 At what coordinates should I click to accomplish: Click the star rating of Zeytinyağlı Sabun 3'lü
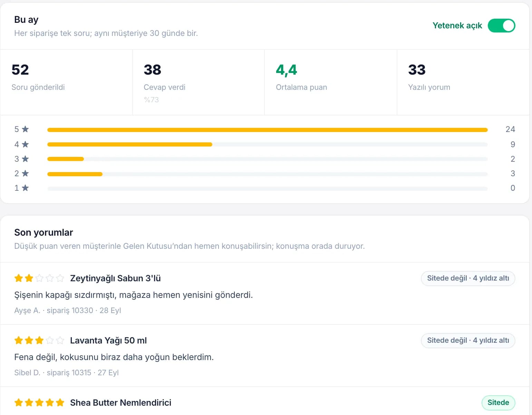pyautogui.click(x=39, y=278)
